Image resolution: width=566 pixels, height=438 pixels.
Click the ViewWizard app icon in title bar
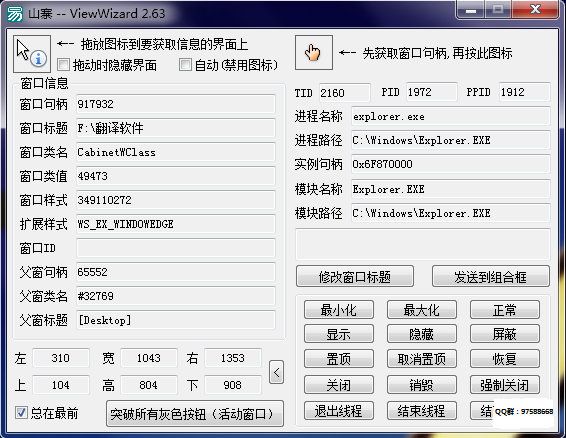(x=15, y=14)
